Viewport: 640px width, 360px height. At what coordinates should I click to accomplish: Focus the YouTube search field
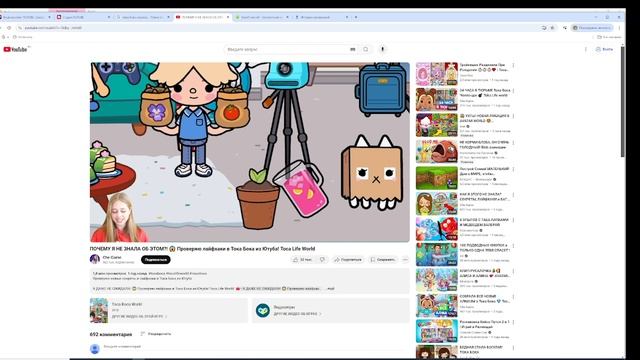[288, 49]
